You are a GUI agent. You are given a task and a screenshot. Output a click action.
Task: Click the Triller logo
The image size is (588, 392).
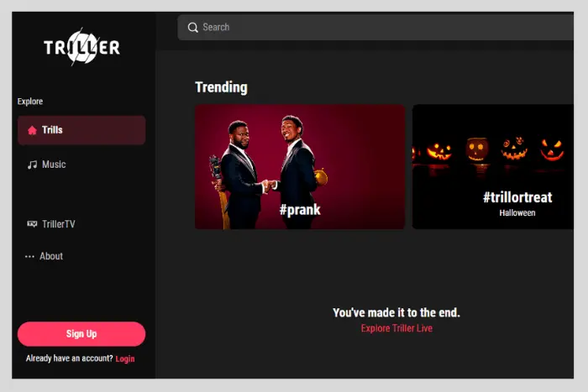tap(81, 47)
